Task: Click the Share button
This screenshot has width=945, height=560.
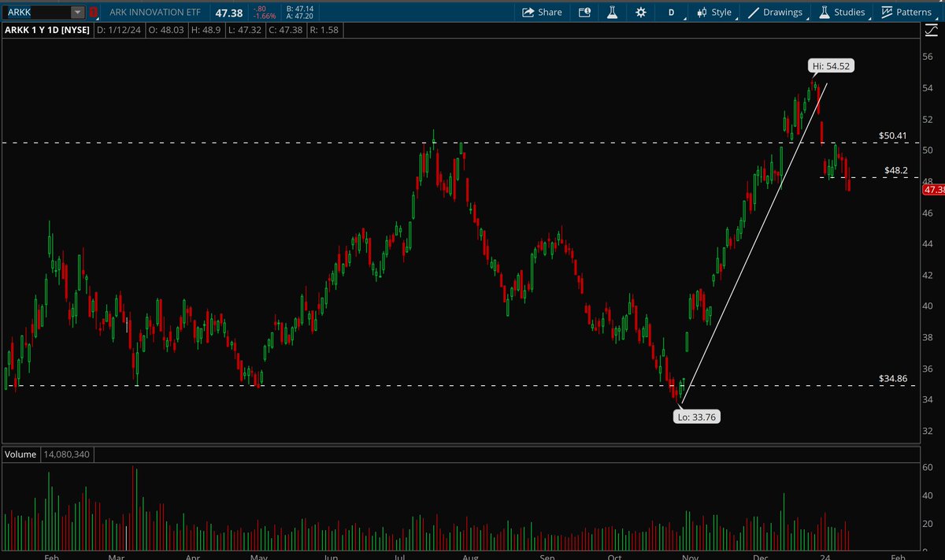Action: [x=542, y=12]
